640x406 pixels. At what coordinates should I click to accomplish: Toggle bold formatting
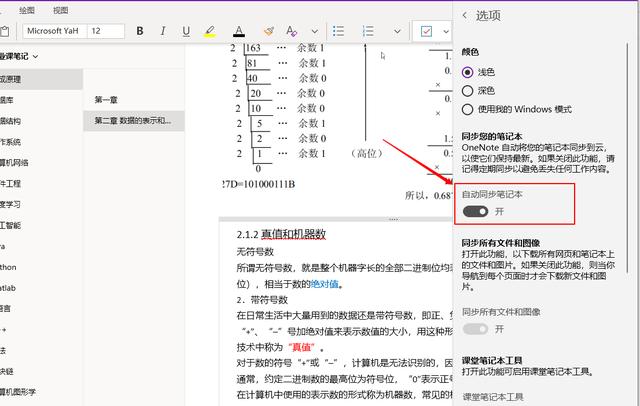[x=140, y=31]
